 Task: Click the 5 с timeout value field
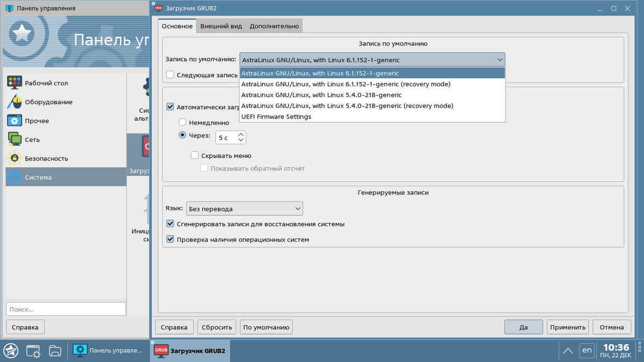[x=226, y=137]
